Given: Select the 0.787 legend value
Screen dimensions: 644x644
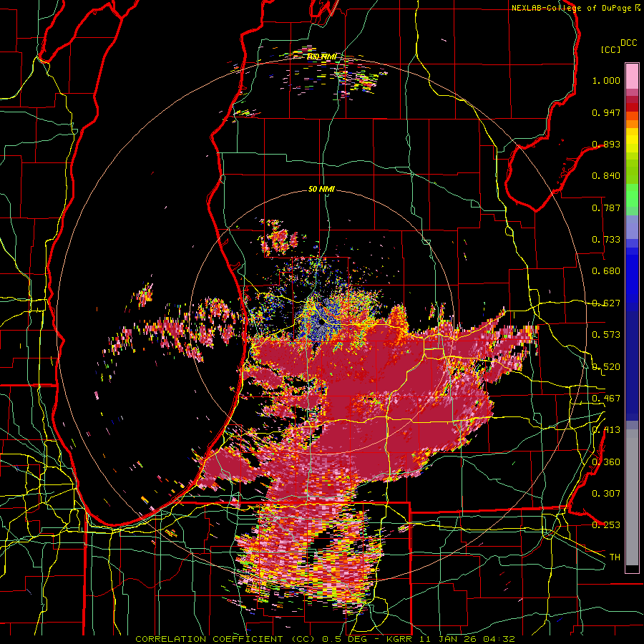Looking at the screenshot, I should tap(606, 208).
